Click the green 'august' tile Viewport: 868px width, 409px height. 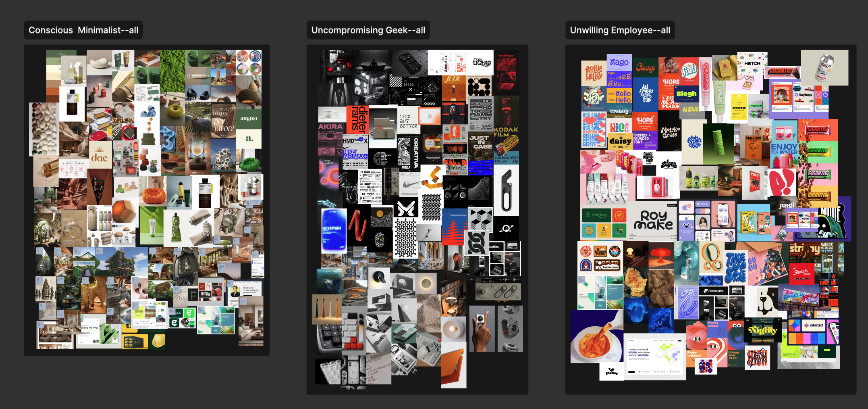pyautogui.click(x=249, y=119)
